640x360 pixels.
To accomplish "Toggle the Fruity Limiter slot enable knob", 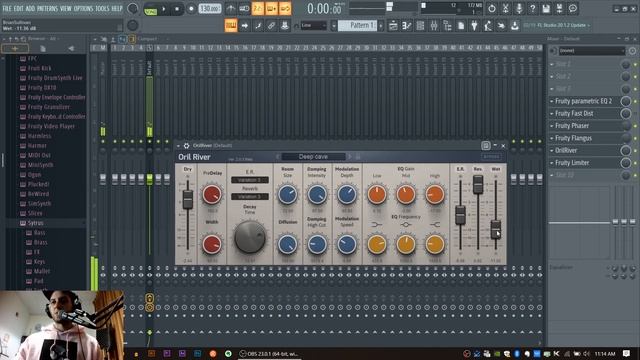I will (x=625, y=163).
